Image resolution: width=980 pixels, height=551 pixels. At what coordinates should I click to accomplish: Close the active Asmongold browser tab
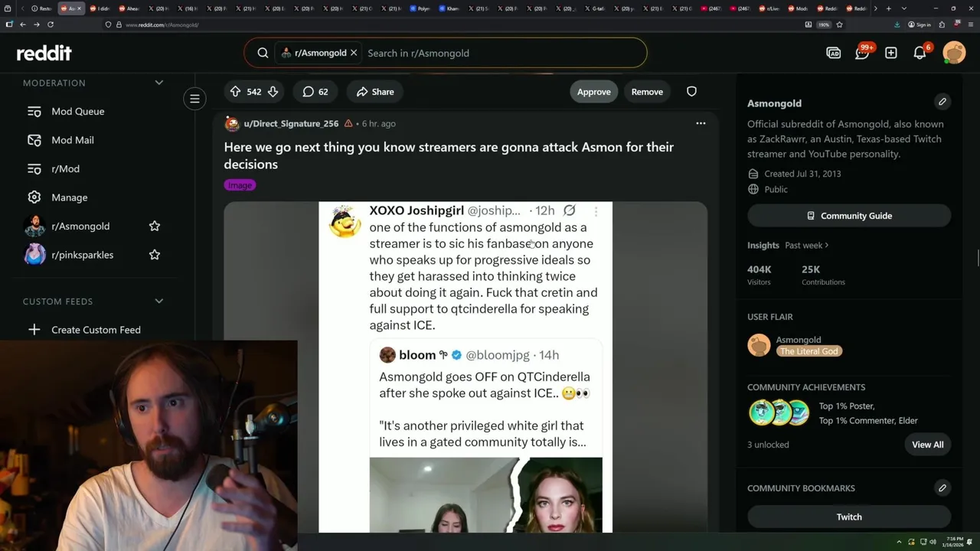tap(79, 8)
